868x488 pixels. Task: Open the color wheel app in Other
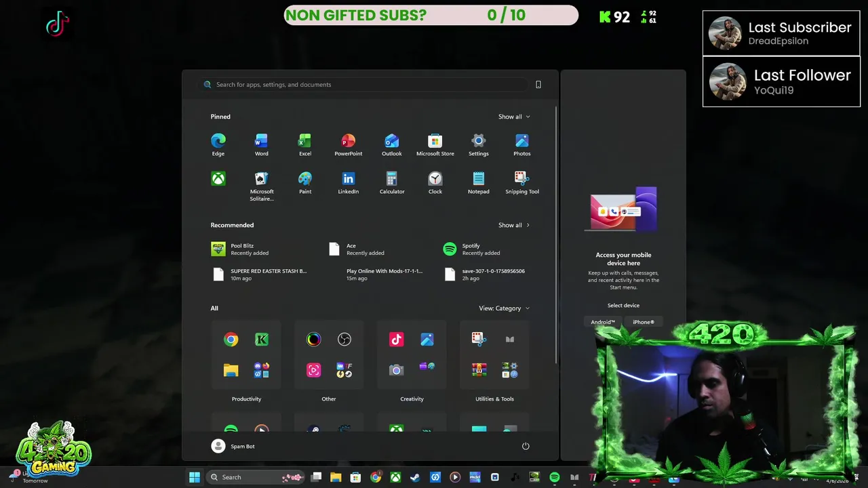pyautogui.click(x=314, y=340)
